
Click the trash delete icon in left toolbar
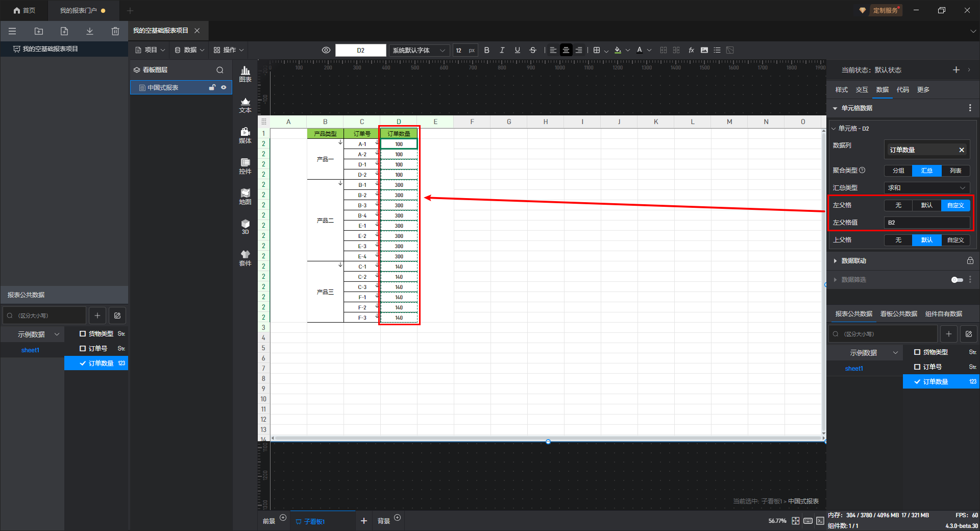115,31
